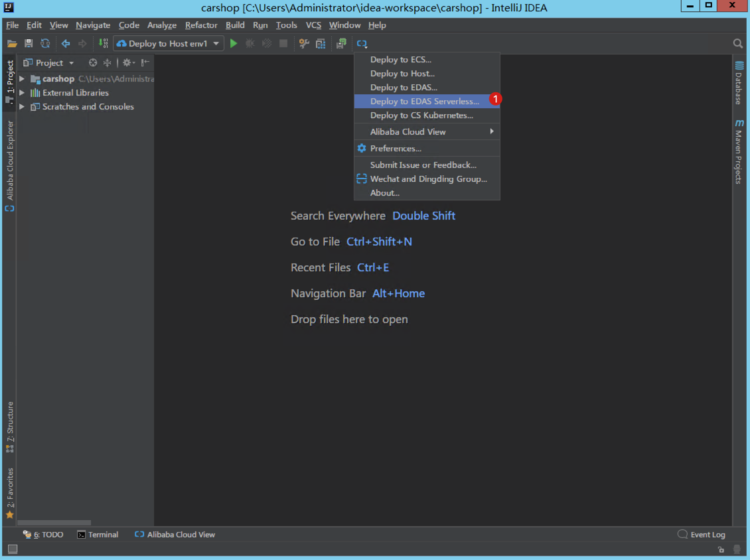Open the Terminal tool window
750x560 pixels.
click(98, 535)
